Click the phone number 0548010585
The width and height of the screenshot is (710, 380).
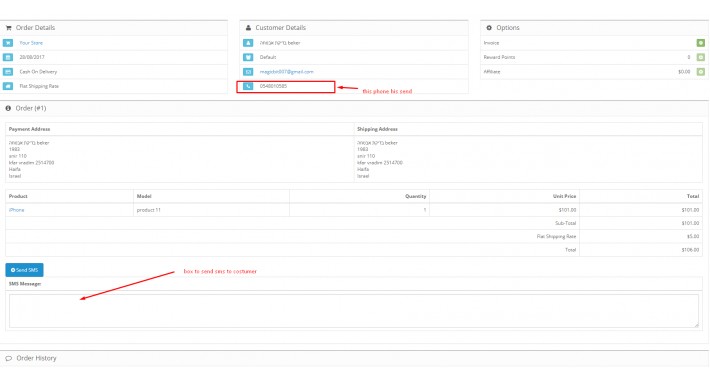point(273,86)
